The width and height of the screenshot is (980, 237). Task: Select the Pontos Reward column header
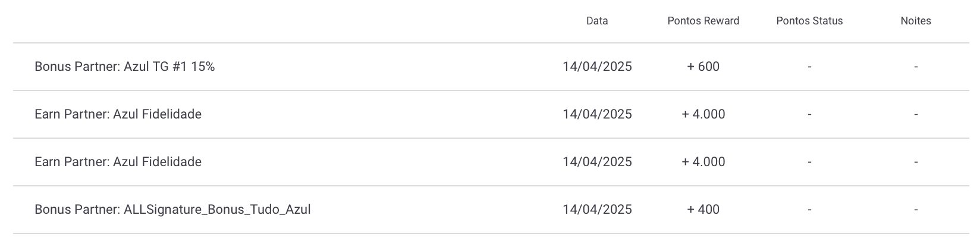(x=703, y=21)
